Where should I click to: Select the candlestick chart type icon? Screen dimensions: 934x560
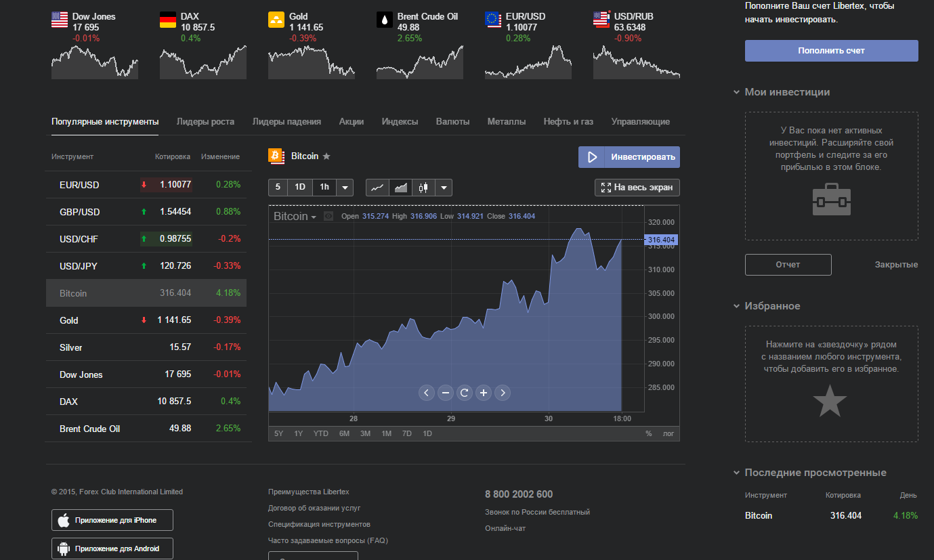tap(424, 188)
